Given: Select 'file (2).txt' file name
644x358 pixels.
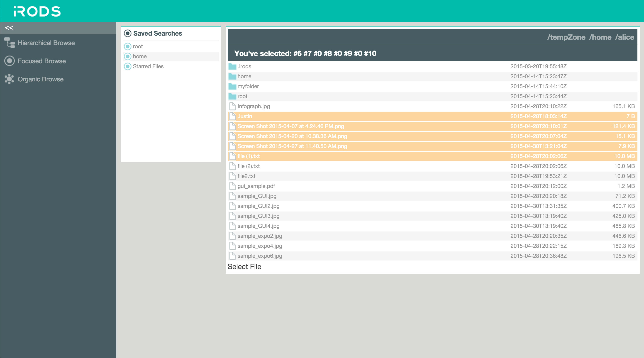Looking at the screenshot, I should (x=248, y=166).
